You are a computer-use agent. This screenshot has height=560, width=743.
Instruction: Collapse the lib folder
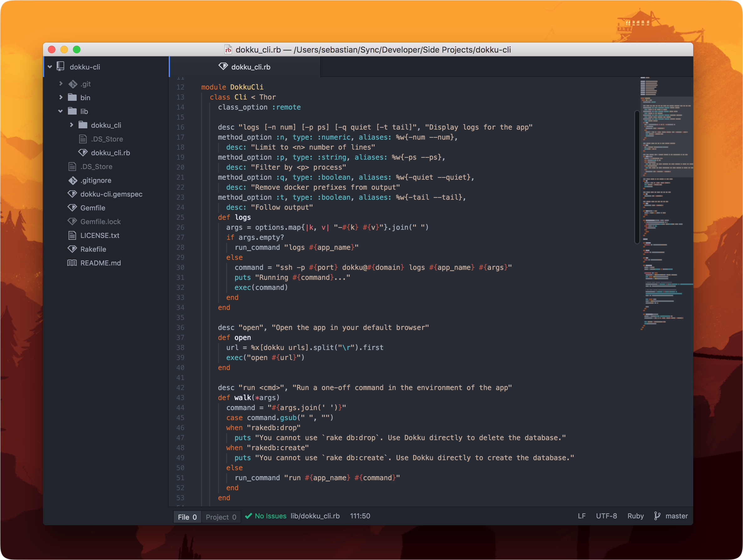pyautogui.click(x=60, y=111)
